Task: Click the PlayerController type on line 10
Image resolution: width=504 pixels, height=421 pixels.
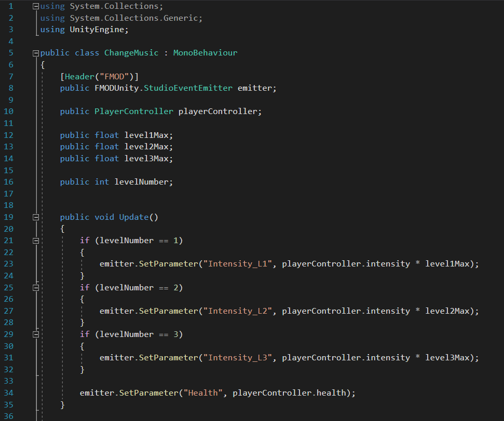Action: click(134, 111)
